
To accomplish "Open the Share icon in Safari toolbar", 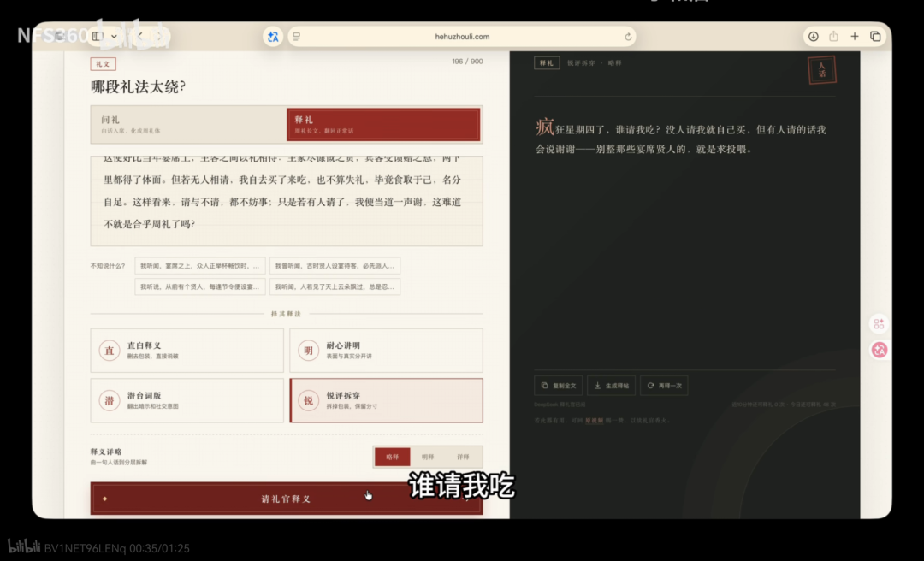I will point(834,37).
